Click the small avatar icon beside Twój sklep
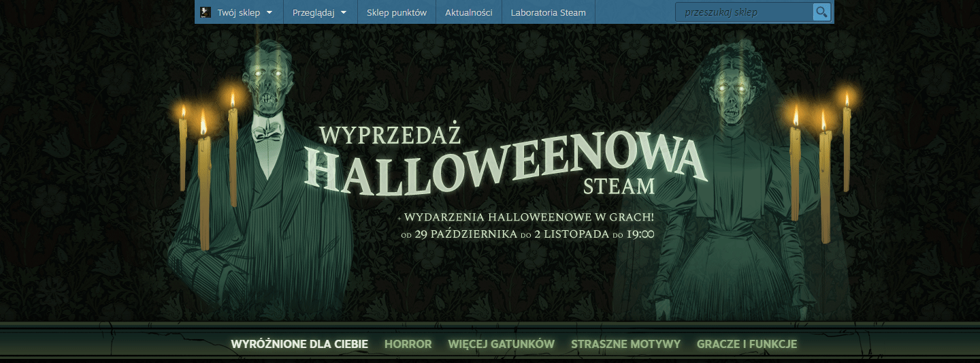This screenshot has height=363, width=980. 206,12
